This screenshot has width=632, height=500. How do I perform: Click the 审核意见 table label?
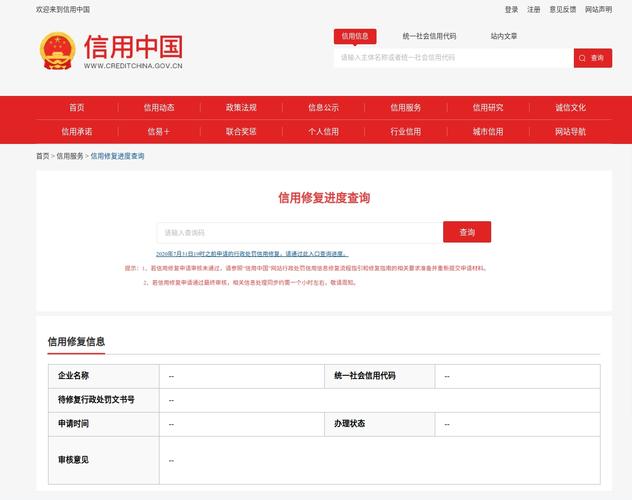pos(73,460)
